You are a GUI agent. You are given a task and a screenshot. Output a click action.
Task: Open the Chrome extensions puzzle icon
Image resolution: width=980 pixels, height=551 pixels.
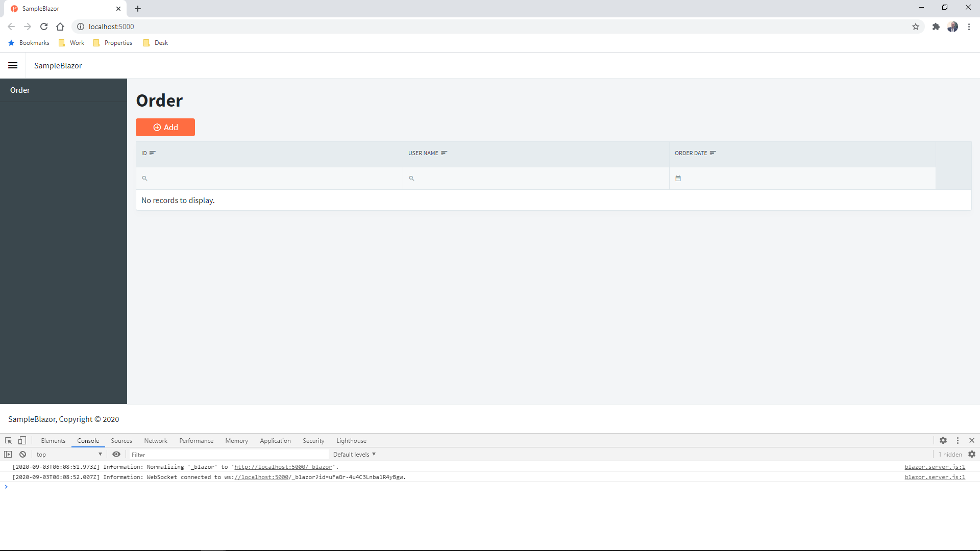pyautogui.click(x=936, y=27)
